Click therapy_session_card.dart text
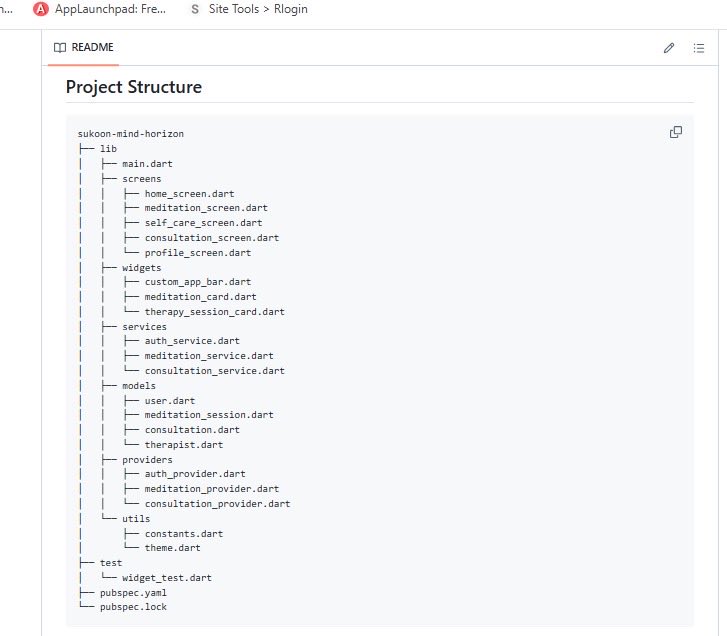Viewport: 727px width, 636px height. coord(215,312)
